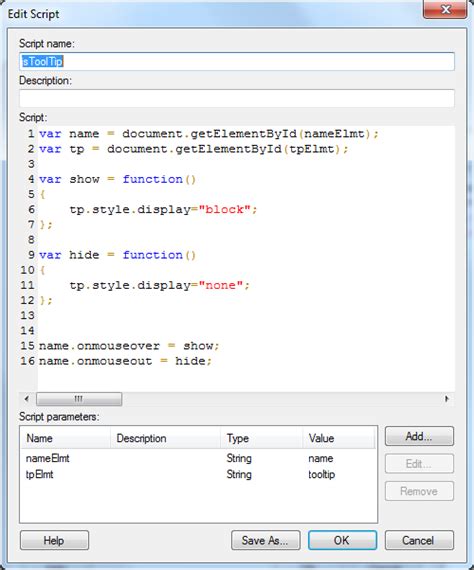Viewport: 474px width, 570px height.
Task: Cancel the Edit Script dialog
Action: (x=419, y=540)
